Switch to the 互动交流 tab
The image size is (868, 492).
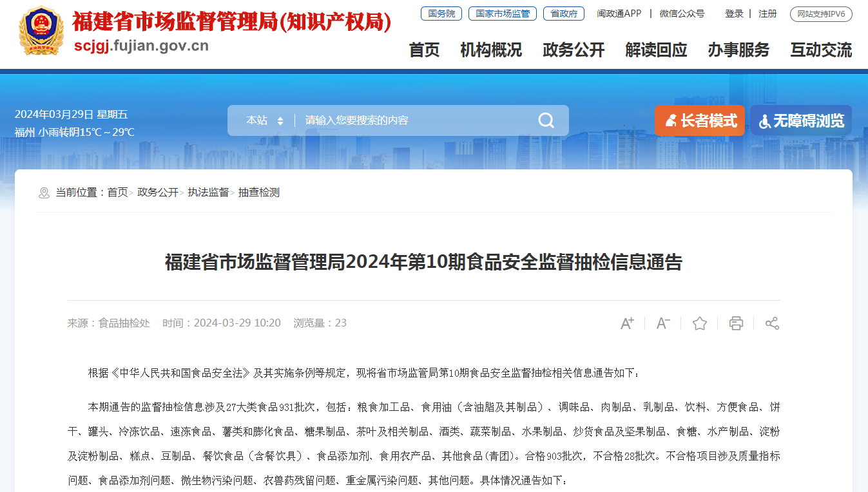(x=820, y=50)
